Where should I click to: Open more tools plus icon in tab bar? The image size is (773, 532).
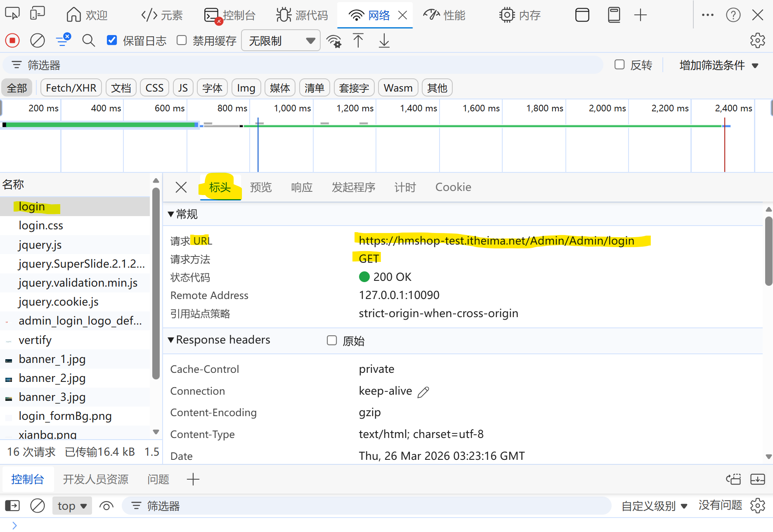tap(640, 15)
